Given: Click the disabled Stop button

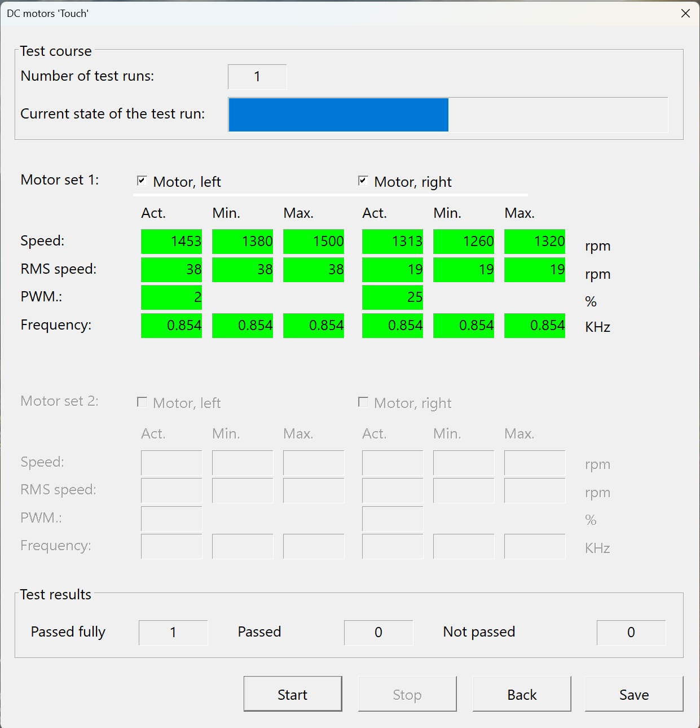Looking at the screenshot, I should tap(407, 694).
